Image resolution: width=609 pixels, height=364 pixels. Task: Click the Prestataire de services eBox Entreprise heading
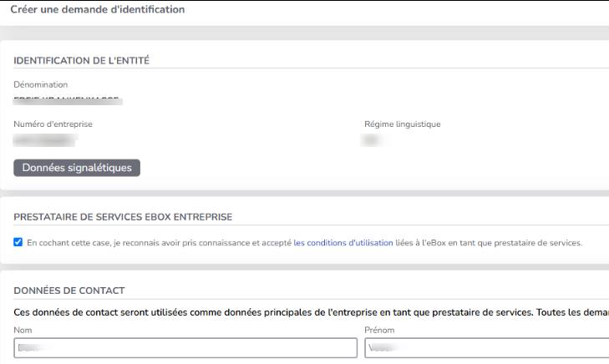coord(123,217)
